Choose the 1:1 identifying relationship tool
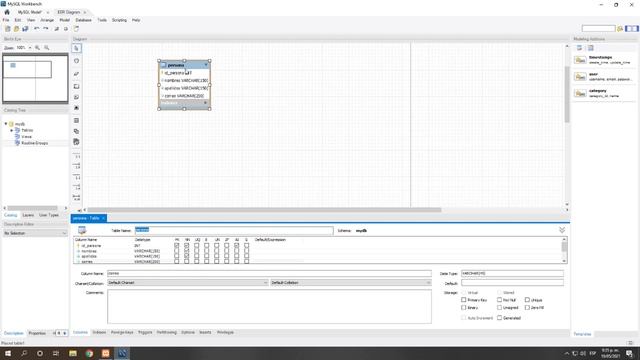The image size is (640, 360). (x=76, y=177)
